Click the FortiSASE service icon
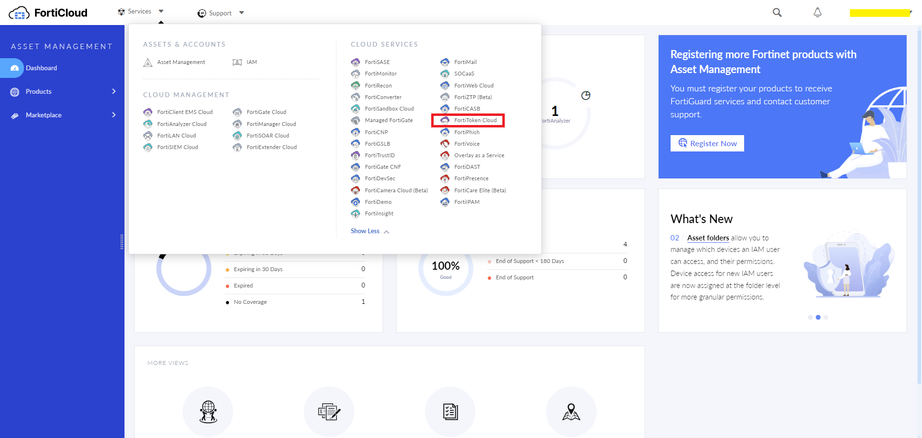 [355, 62]
